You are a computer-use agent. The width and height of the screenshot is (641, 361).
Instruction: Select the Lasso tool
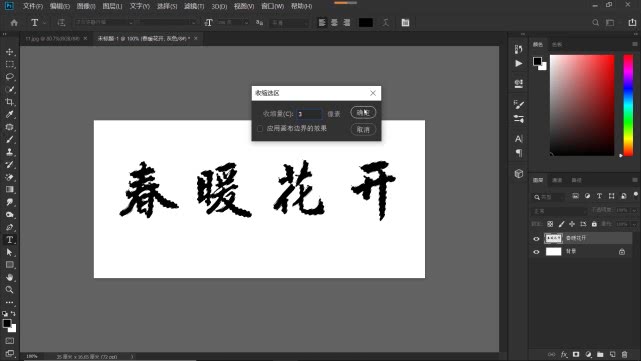pos(9,77)
